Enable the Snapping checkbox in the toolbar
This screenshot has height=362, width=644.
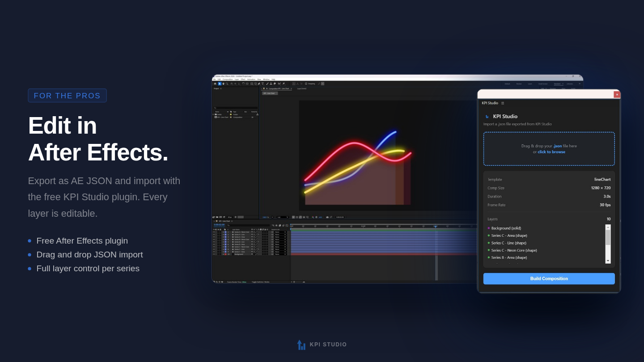306,84
